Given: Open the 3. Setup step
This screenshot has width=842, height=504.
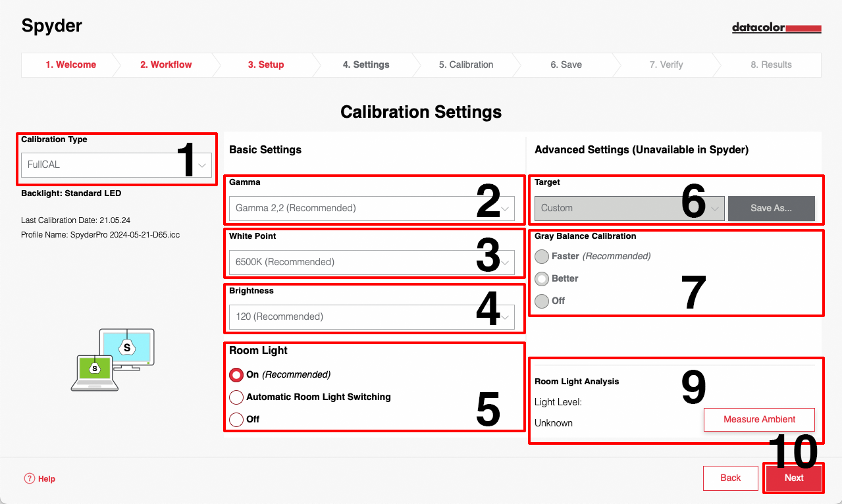Looking at the screenshot, I should (x=266, y=65).
